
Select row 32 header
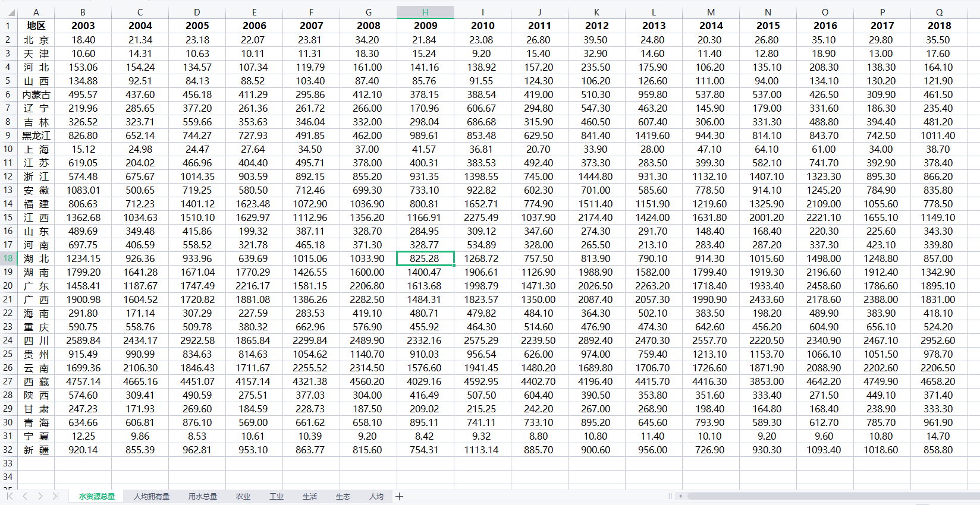coord(8,450)
